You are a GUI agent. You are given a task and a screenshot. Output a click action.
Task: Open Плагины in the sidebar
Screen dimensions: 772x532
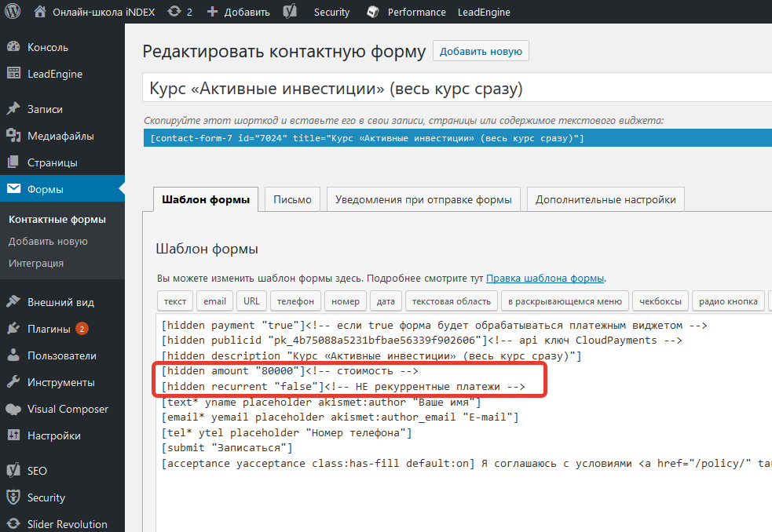[49, 329]
